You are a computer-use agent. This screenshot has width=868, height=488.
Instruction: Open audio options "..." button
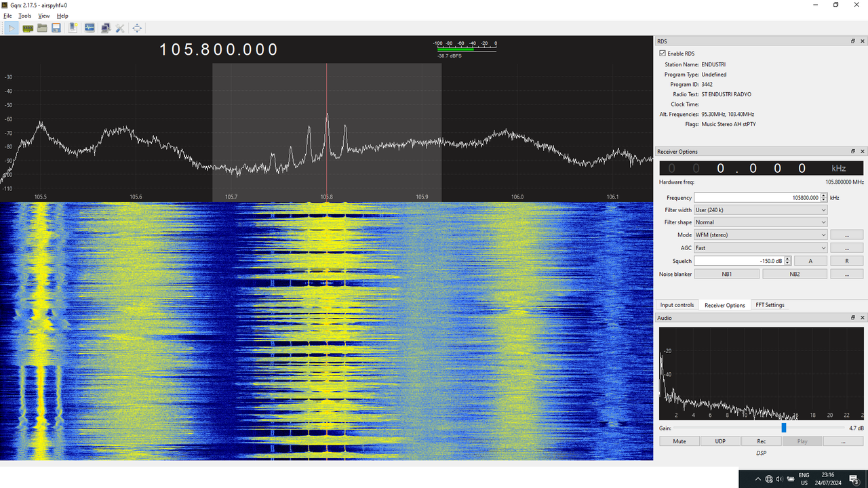tap(844, 441)
